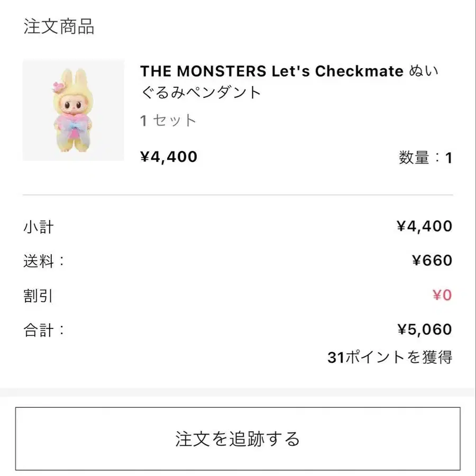Click the 注文を追跡する button
476x476 pixels.
point(237,438)
